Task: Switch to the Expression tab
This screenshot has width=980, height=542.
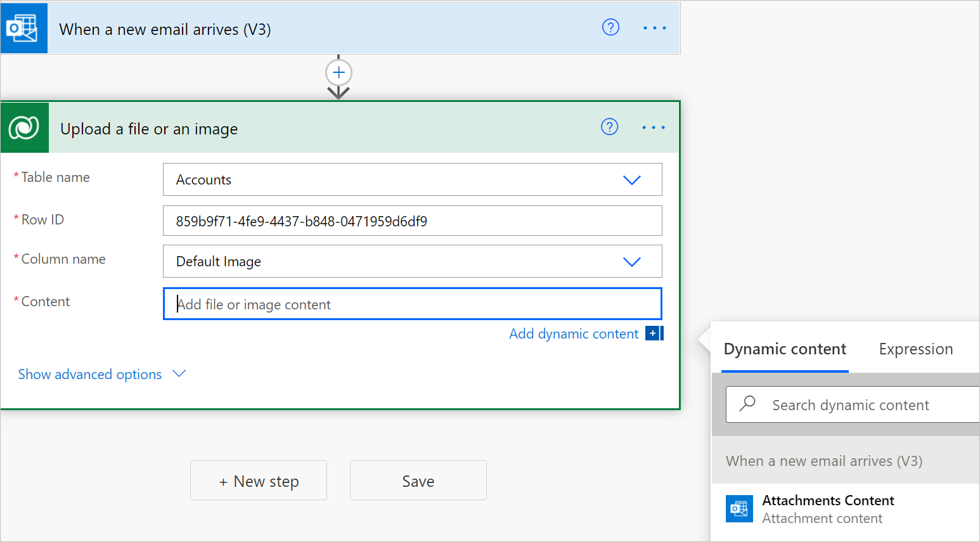Action: pyautogui.click(x=915, y=349)
